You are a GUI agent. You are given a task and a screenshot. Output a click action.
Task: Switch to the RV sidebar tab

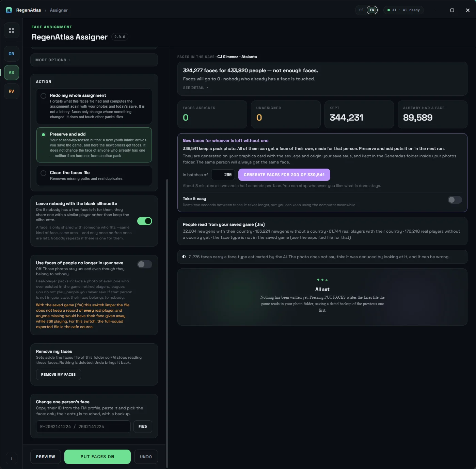(12, 91)
